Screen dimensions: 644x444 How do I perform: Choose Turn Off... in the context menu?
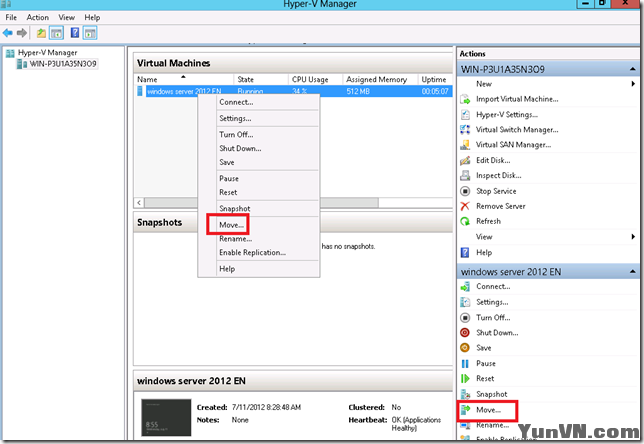click(259, 134)
